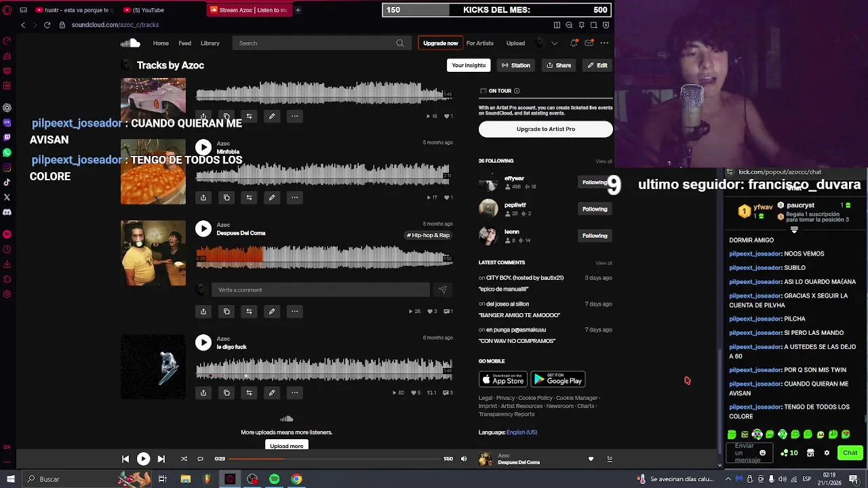Click the Edit button for tracks
868x488 pixels.
click(x=597, y=65)
